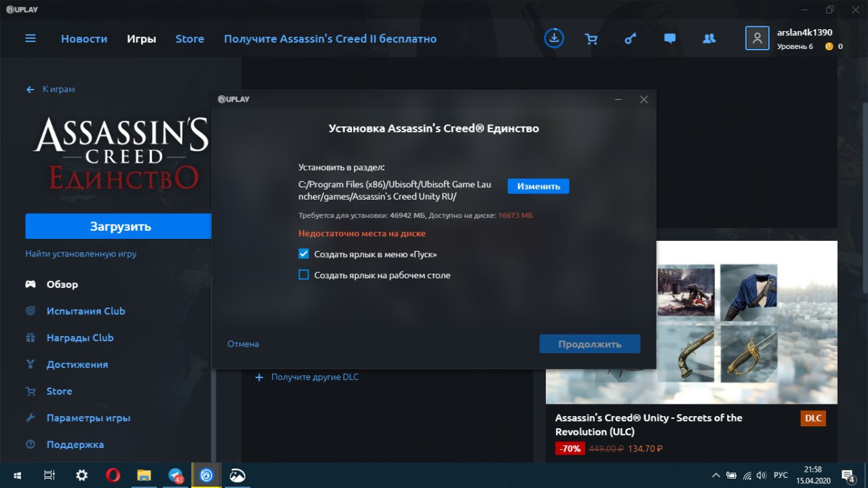868x488 pixels.
Task: Select Обзор in the sidebar
Action: point(62,284)
